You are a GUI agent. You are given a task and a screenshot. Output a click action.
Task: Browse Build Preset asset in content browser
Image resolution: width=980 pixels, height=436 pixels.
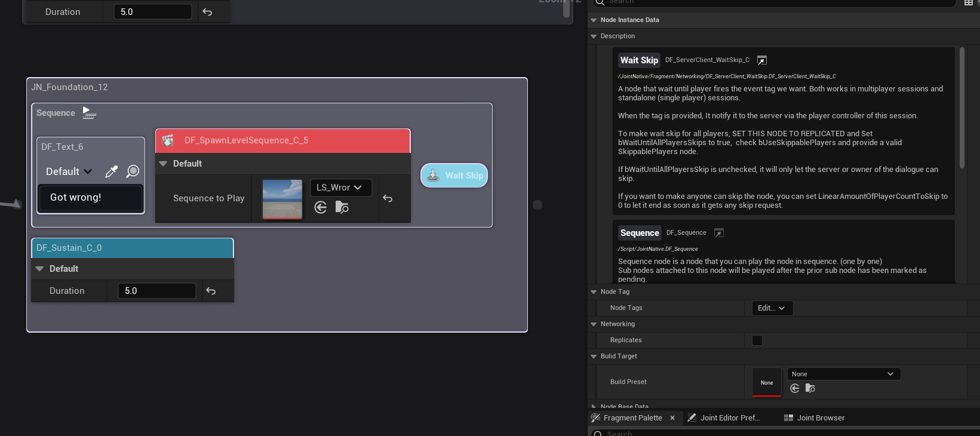(x=810, y=388)
